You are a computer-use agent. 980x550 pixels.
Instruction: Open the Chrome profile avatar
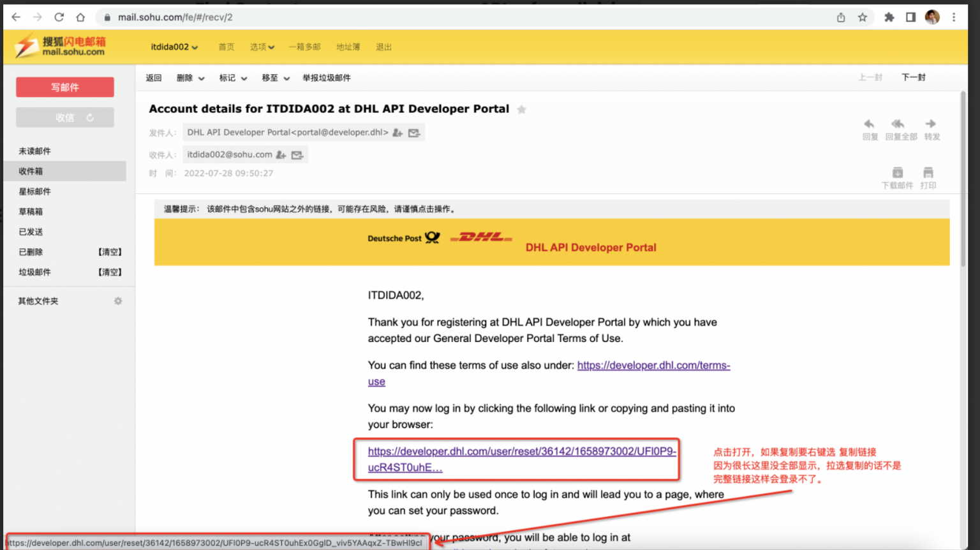(x=932, y=17)
